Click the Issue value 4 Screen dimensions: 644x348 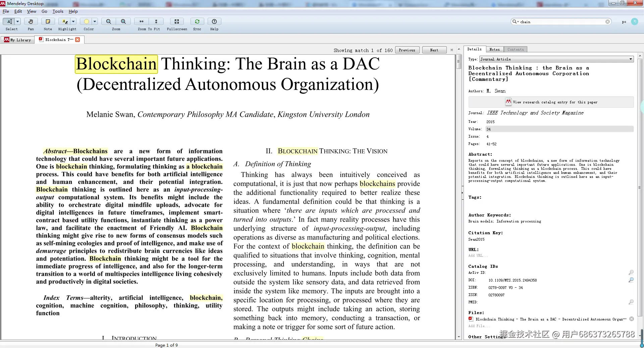click(x=487, y=137)
